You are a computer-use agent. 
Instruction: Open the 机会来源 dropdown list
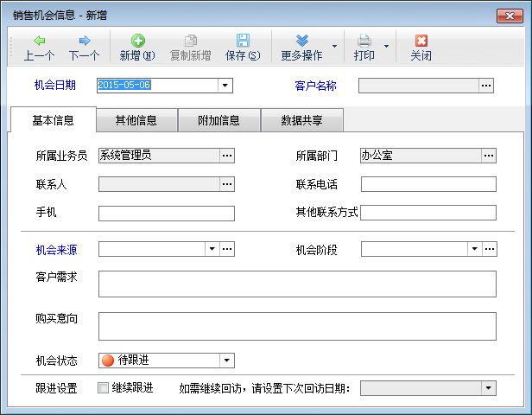(212, 250)
